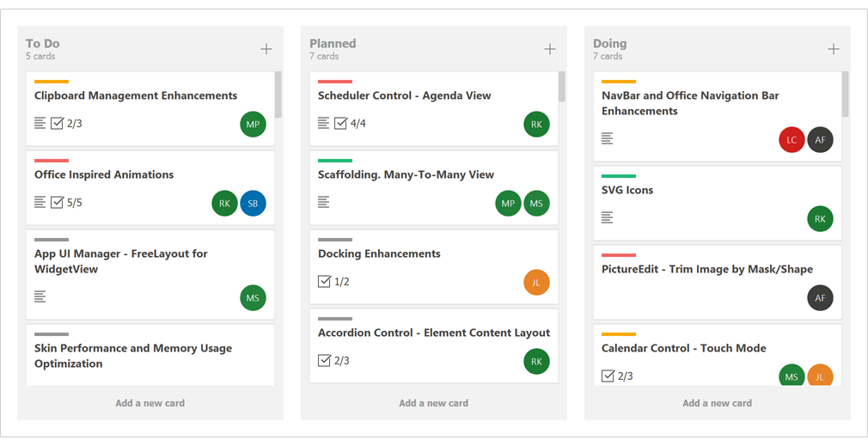Viewport: 868px width, 446px height.
Task: Click the plus icon in Planned column
Action: pos(550,49)
